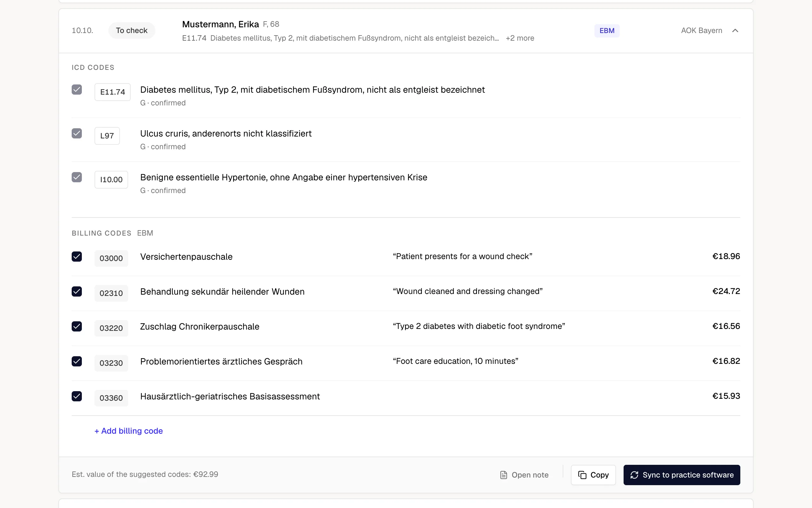Click quote "Patient presents for a wound check"
812x508 pixels.
click(462, 256)
